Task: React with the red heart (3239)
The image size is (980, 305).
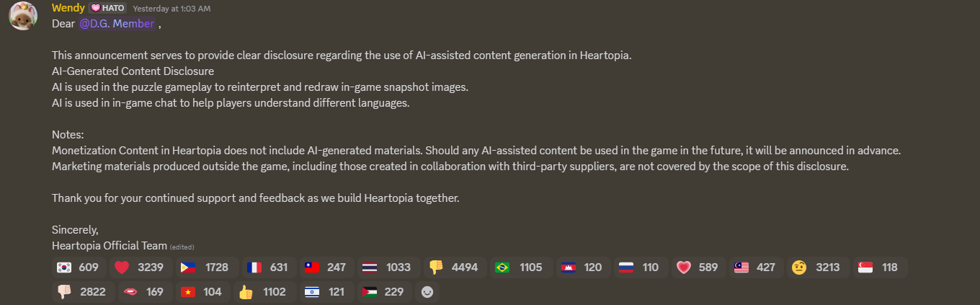Action: coord(140,268)
